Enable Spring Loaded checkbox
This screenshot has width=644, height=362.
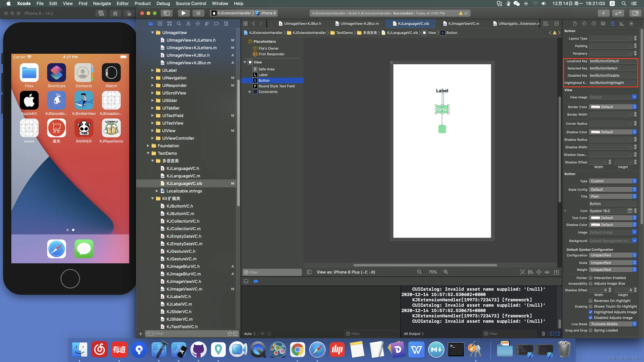(x=591, y=330)
